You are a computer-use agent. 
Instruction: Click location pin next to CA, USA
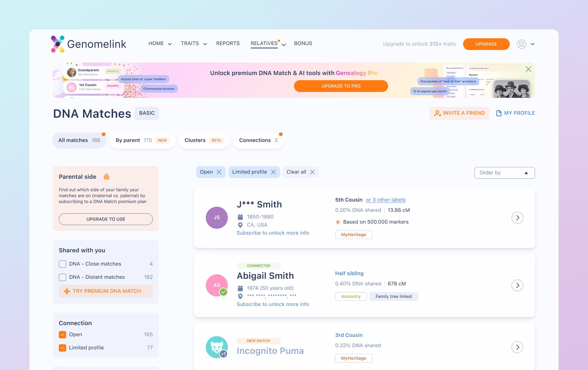tap(240, 225)
